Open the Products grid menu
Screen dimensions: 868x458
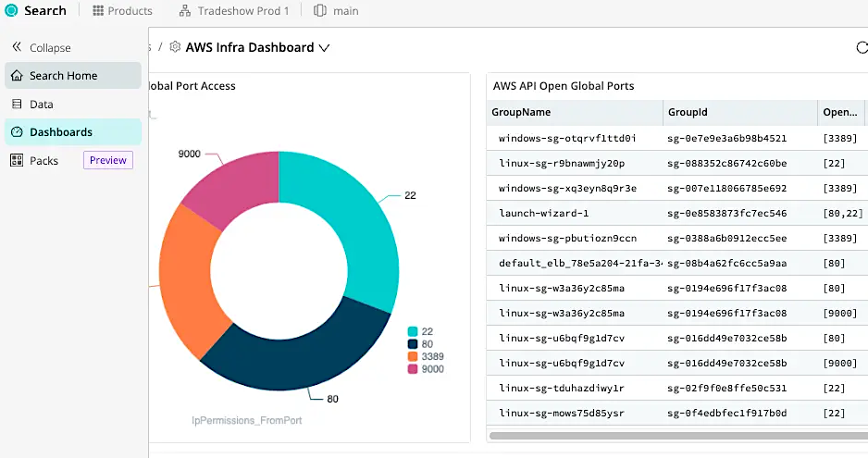click(122, 10)
